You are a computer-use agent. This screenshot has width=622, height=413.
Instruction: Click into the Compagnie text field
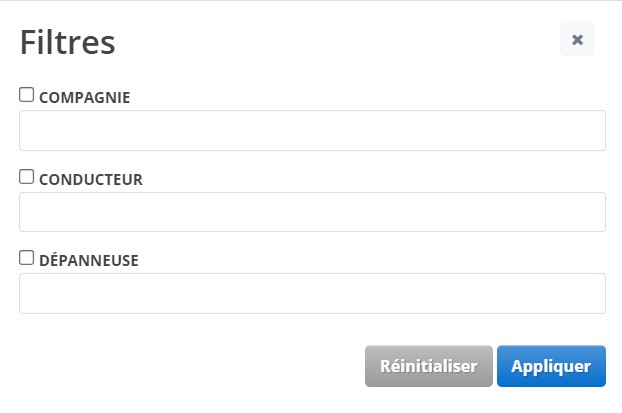tap(312, 131)
